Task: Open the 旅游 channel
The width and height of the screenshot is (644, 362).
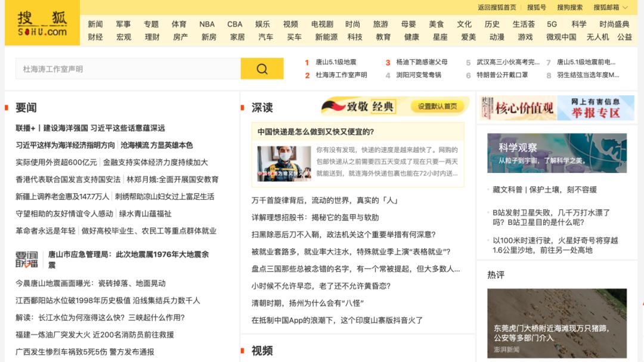Action: (x=382, y=24)
